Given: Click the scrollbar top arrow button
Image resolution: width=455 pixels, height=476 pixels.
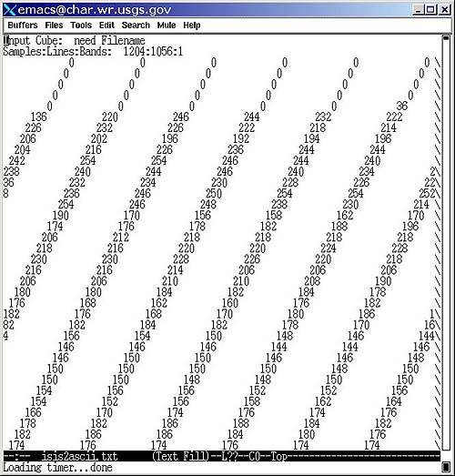Looking at the screenshot, I should [x=446, y=38].
